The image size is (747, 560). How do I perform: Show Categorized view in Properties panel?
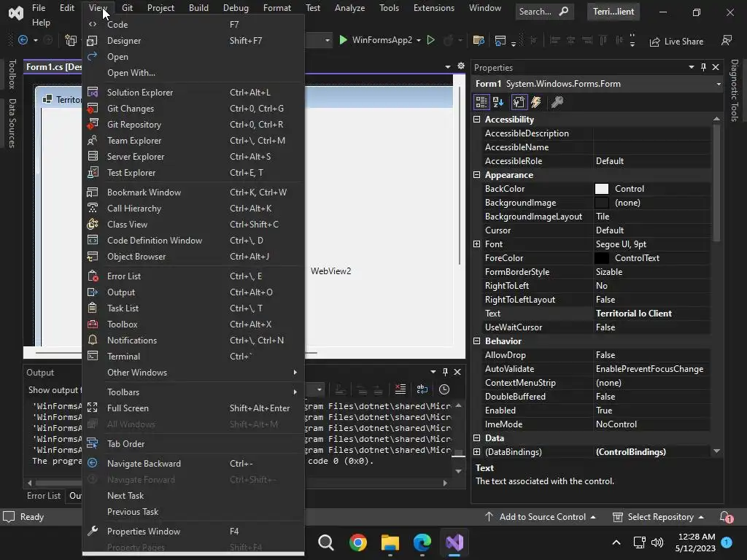click(481, 102)
